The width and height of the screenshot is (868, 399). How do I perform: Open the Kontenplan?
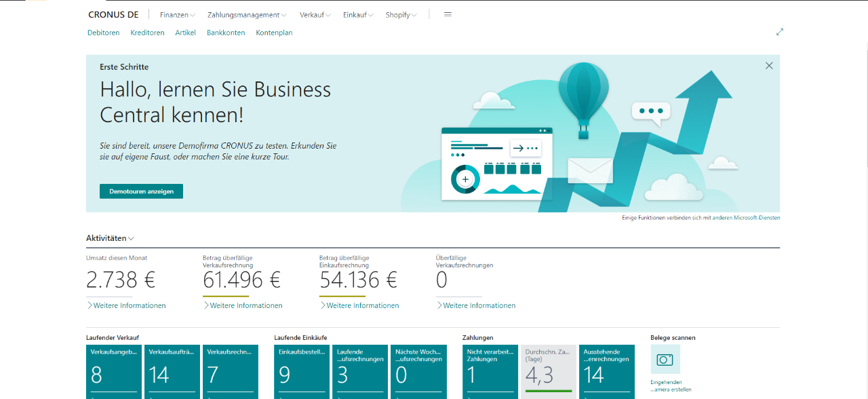tap(274, 33)
